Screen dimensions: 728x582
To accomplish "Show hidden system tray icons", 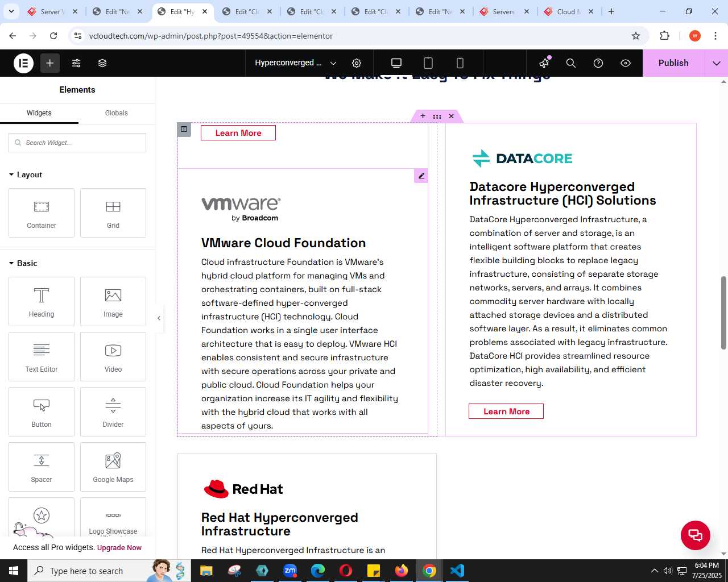I will 654,571.
